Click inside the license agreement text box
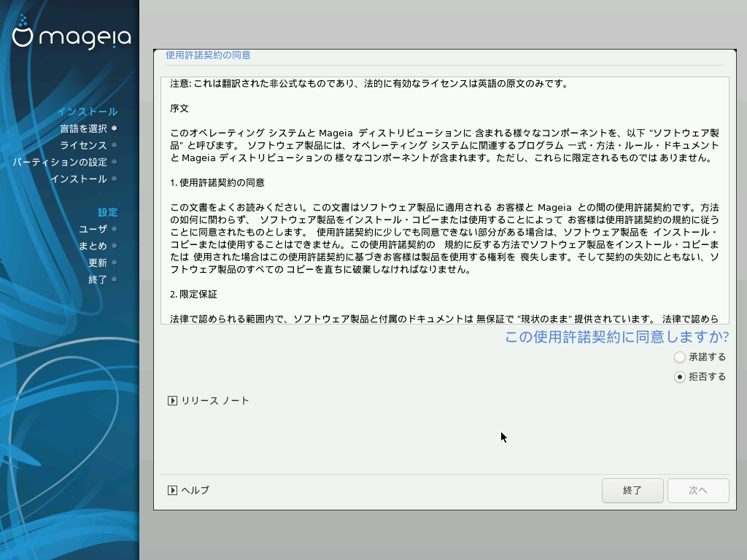747x560 pixels. click(445, 201)
